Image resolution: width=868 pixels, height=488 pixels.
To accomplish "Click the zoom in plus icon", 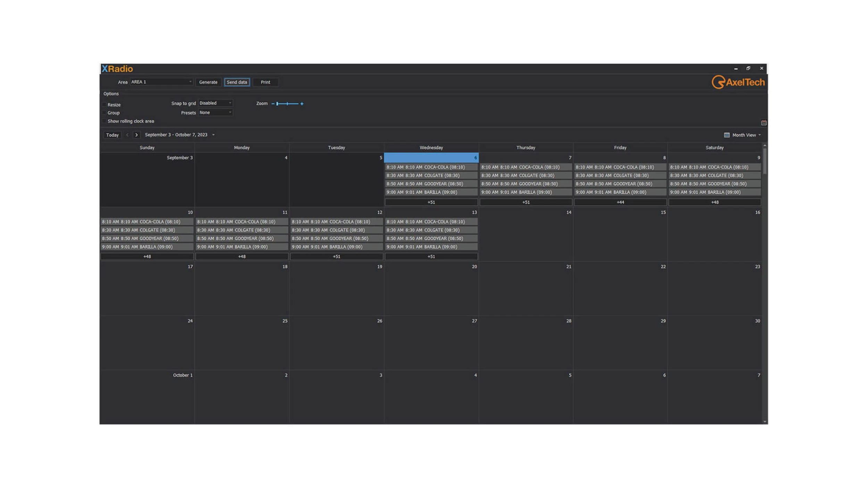I will [x=302, y=104].
